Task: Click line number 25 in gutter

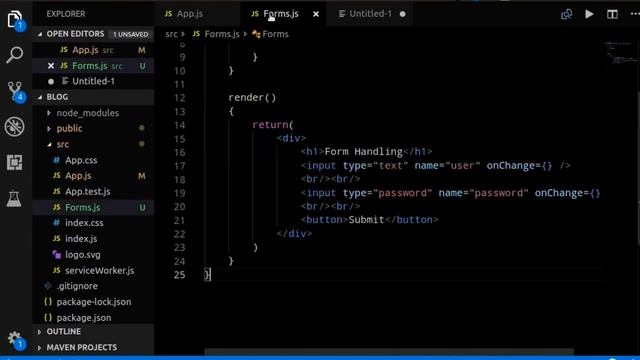Action: pos(180,275)
